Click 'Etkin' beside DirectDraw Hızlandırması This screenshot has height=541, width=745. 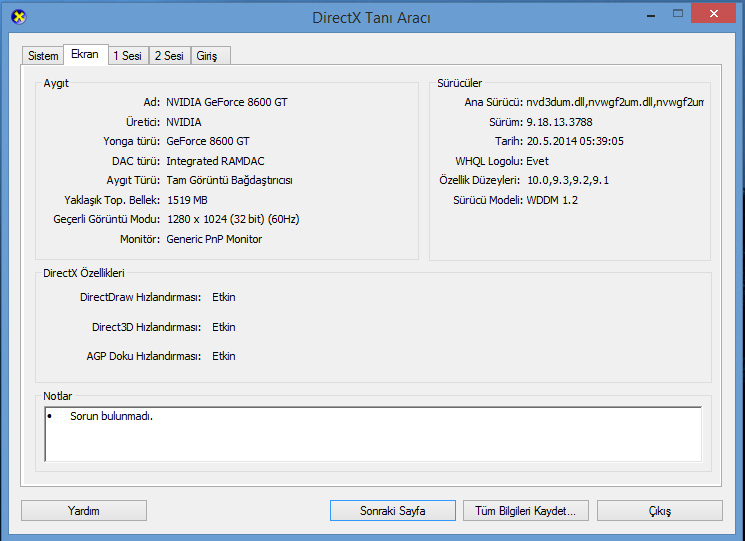[x=224, y=297]
